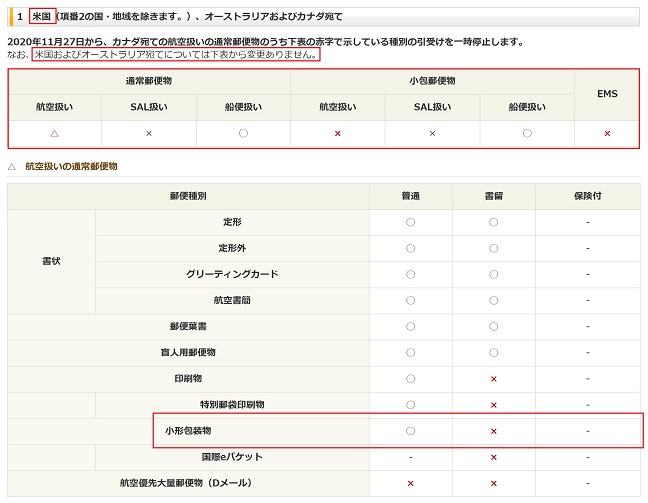Click the circle for 定形 普通

[410, 222]
